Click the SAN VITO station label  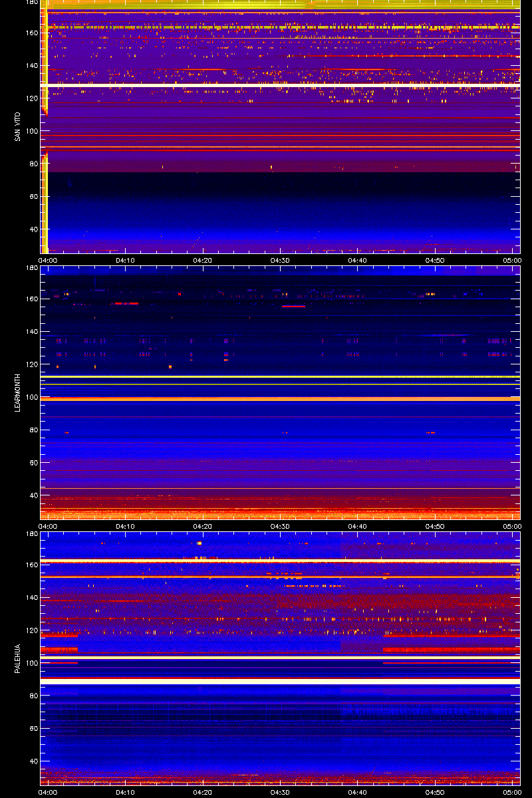tap(17, 126)
